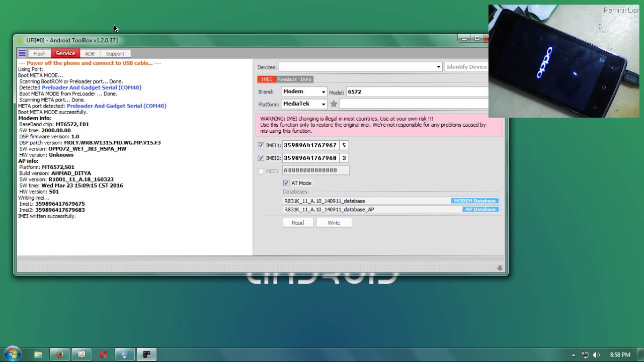
Task: Show hidden system tray icons arrow
Action: (x=573, y=355)
